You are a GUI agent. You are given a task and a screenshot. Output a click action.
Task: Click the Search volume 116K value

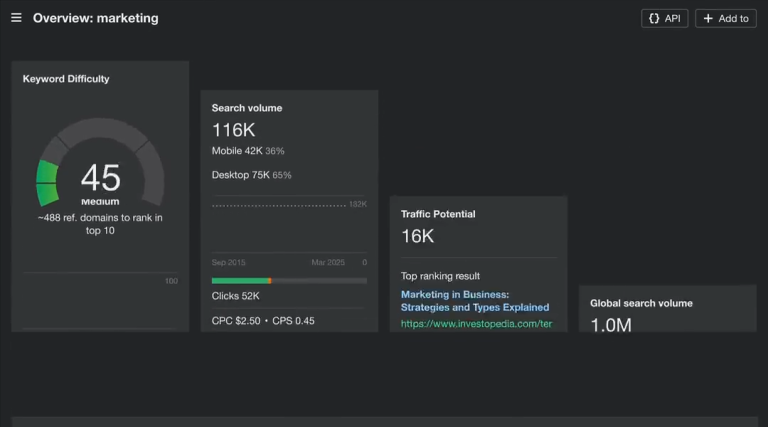(233, 130)
